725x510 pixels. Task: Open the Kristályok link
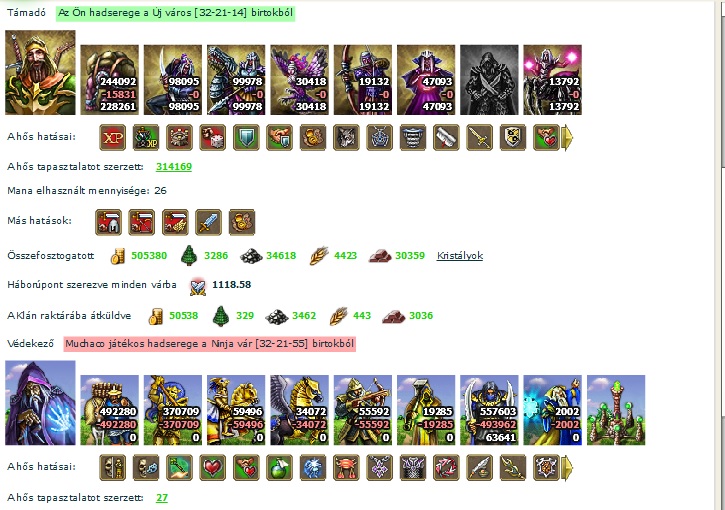[460, 256]
